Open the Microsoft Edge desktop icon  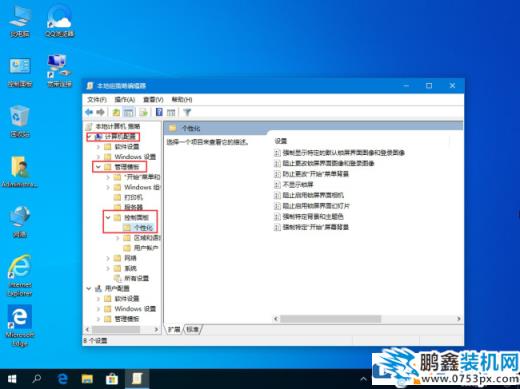click(x=20, y=326)
